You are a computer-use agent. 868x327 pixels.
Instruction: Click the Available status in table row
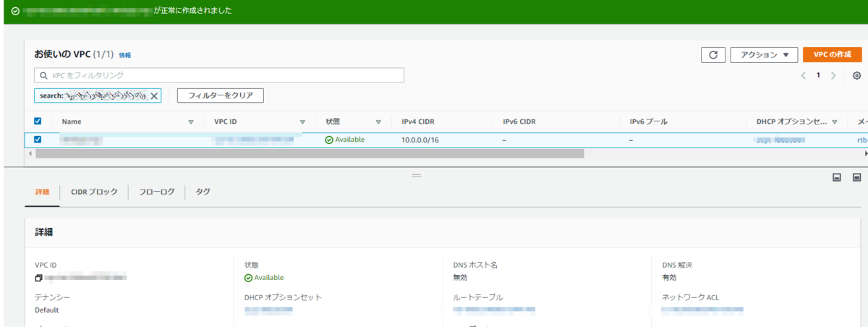(345, 140)
